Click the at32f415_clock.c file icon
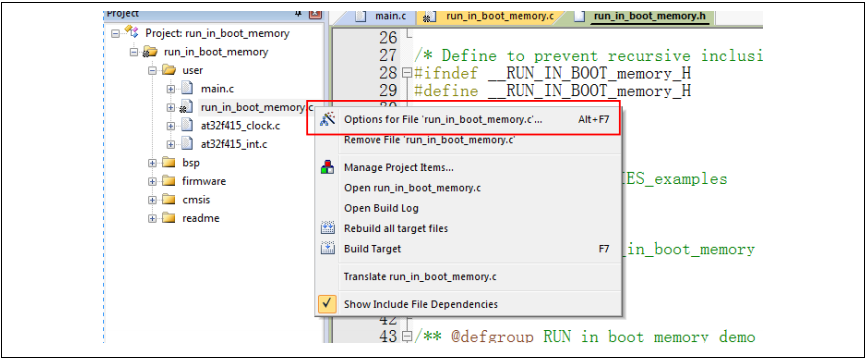 187,126
